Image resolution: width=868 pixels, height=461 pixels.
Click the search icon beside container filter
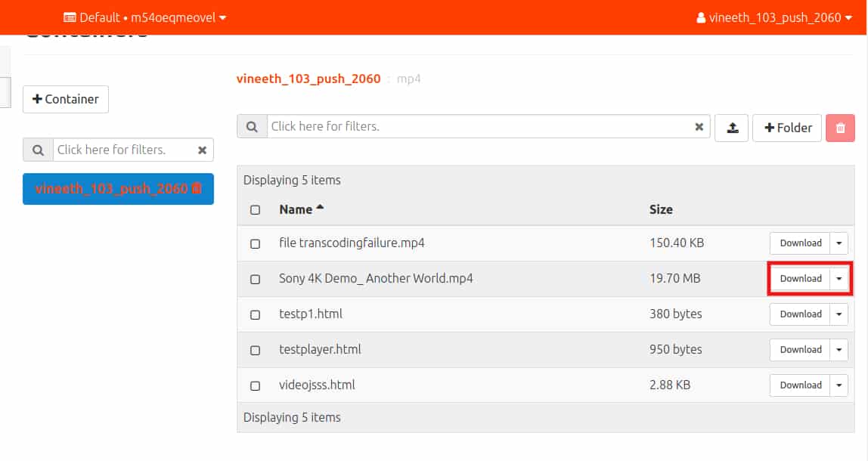(38, 150)
